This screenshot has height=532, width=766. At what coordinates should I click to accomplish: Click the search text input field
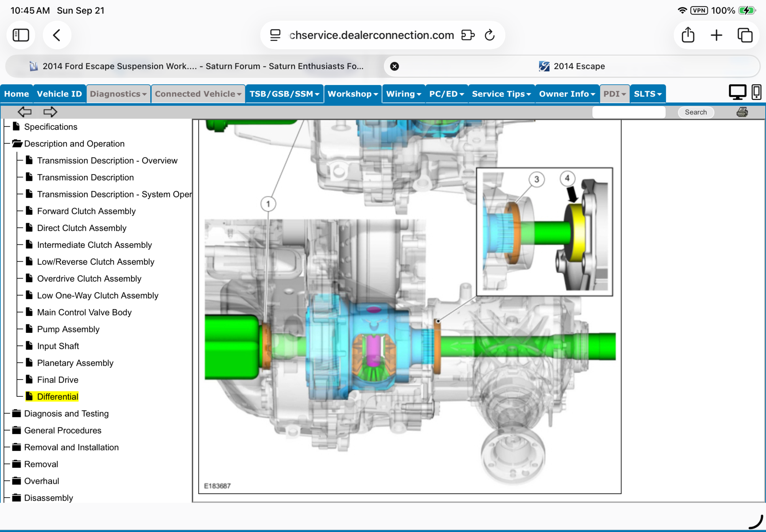point(628,112)
